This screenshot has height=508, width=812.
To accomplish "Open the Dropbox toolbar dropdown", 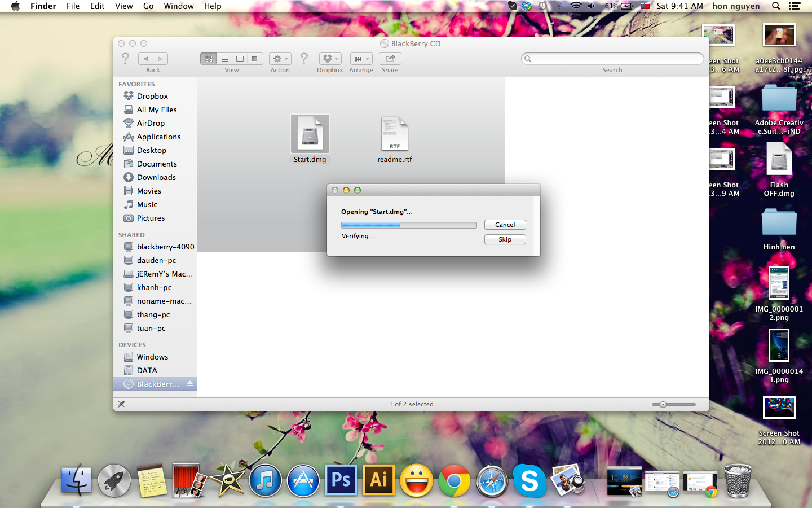I will 330,59.
